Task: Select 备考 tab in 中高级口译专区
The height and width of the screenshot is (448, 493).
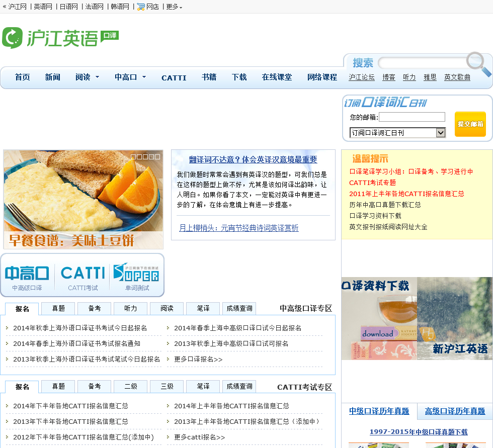Action: 95,309
